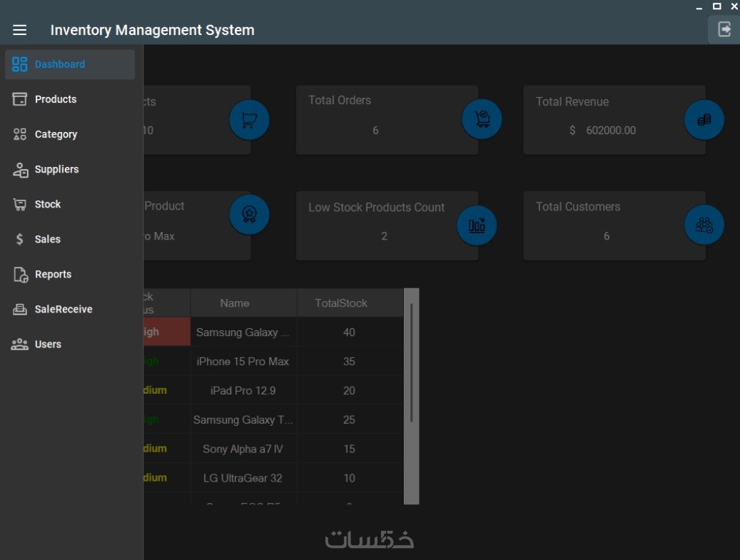Click the Stock cart icon

(19, 204)
